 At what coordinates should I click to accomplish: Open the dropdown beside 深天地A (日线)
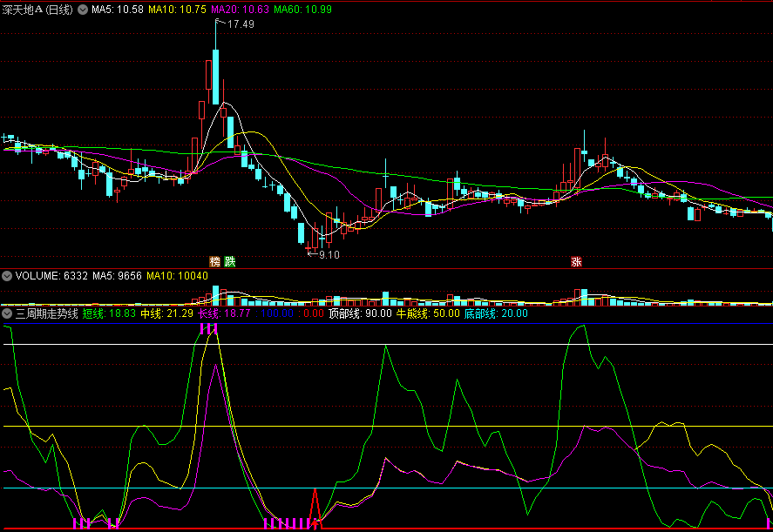point(83,10)
